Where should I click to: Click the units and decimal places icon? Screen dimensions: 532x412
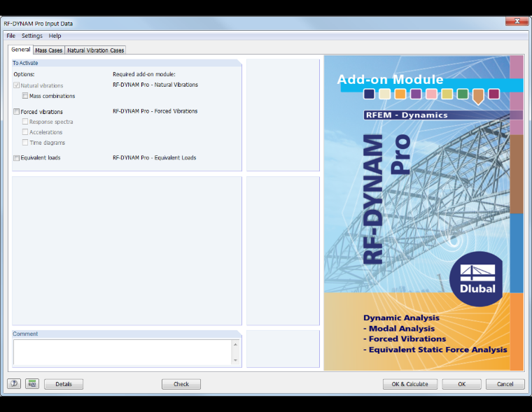(32, 384)
